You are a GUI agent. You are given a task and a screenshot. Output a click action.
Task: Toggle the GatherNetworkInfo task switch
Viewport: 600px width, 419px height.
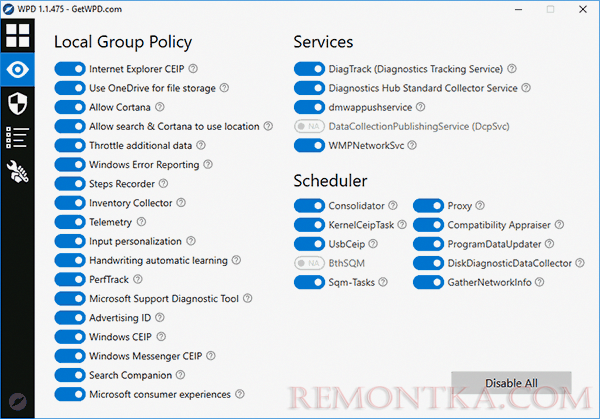(428, 283)
